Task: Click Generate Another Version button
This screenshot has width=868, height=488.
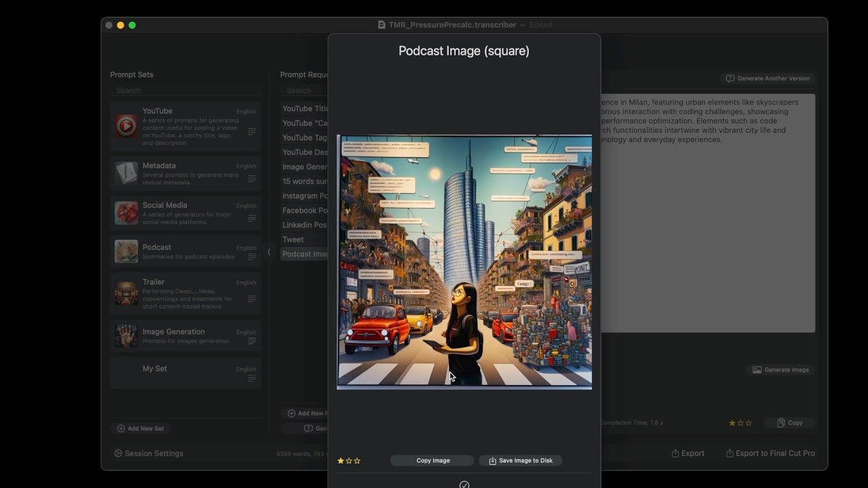Action: 768,79
